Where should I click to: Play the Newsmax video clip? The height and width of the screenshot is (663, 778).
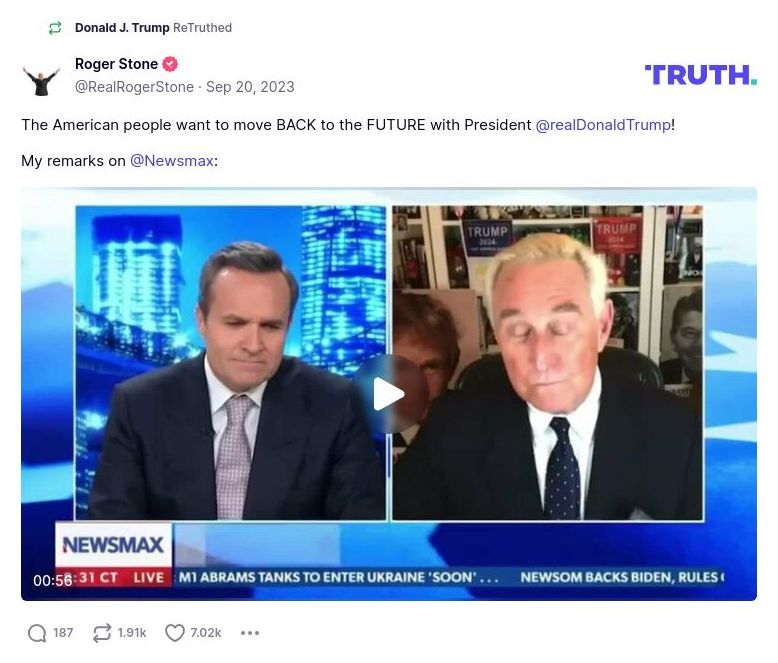coord(389,394)
